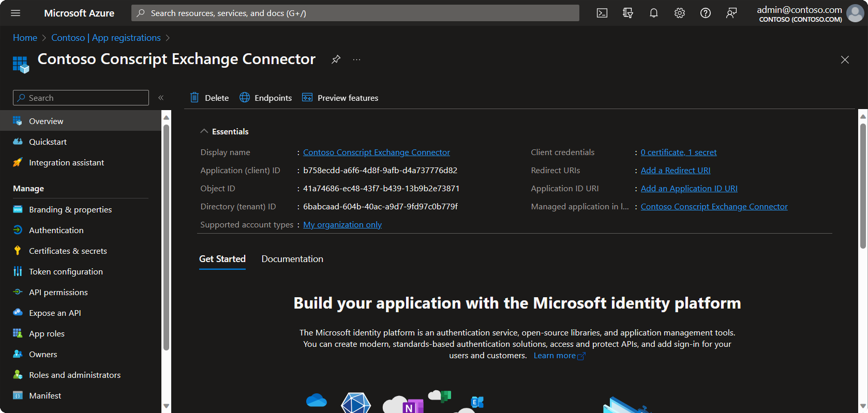Viewport: 868px width, 413px height.
Task: Open the Learn more link
Action: [x=559, y=356]
